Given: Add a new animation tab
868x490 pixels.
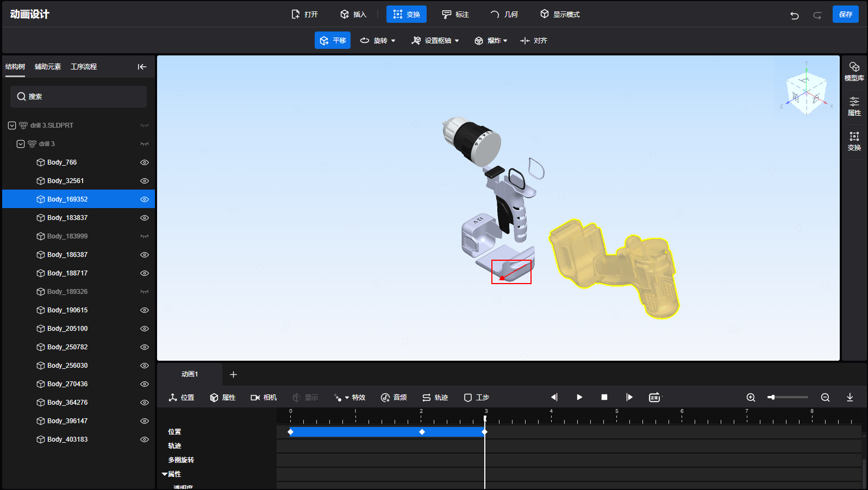Looking at the screenshot, I should pos(233,374).
